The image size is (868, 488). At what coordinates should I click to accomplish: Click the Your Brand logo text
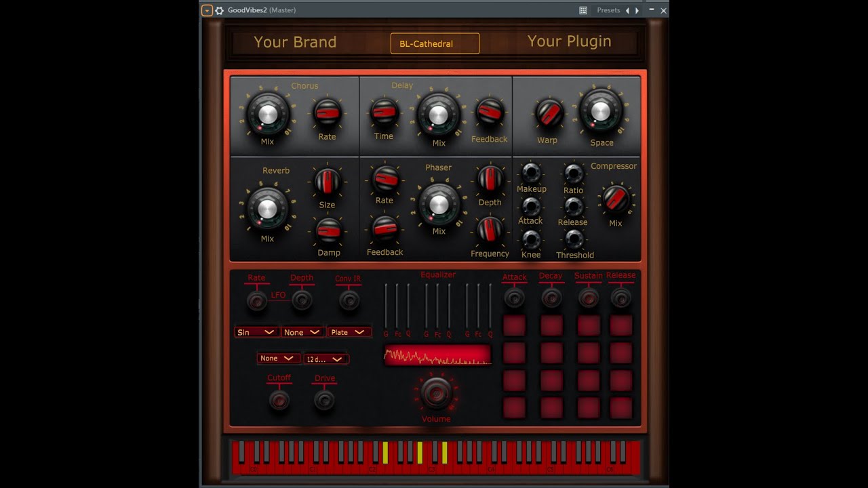295,42
